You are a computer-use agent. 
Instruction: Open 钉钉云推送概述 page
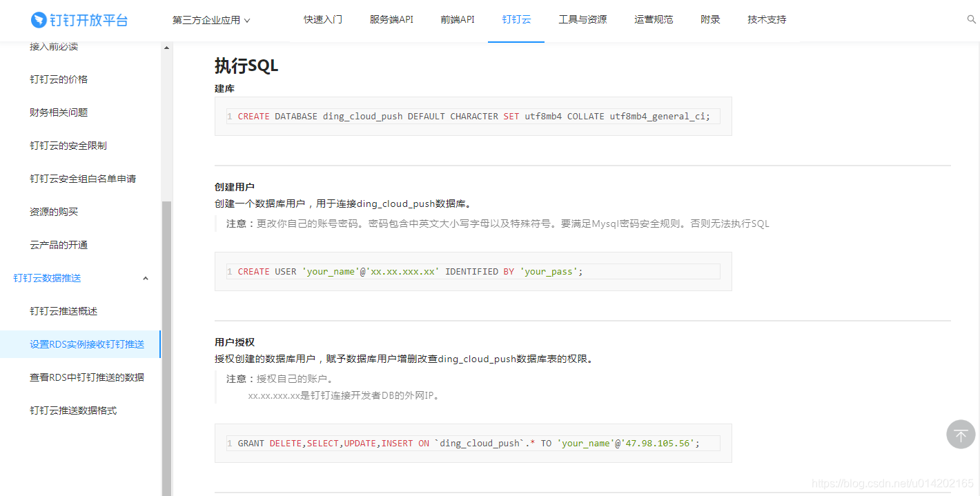coord(63,311)
